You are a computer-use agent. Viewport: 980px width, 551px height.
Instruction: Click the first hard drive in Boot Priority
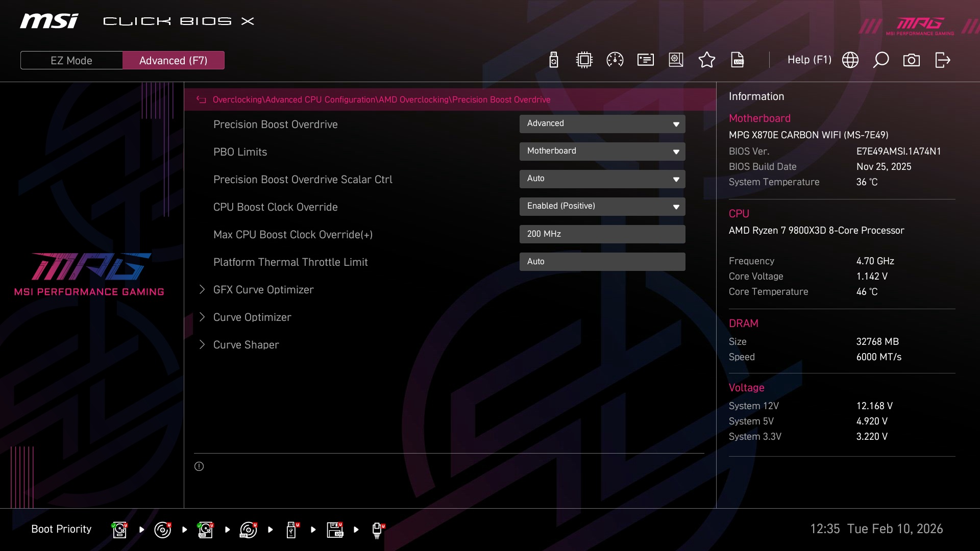(118, 530)
